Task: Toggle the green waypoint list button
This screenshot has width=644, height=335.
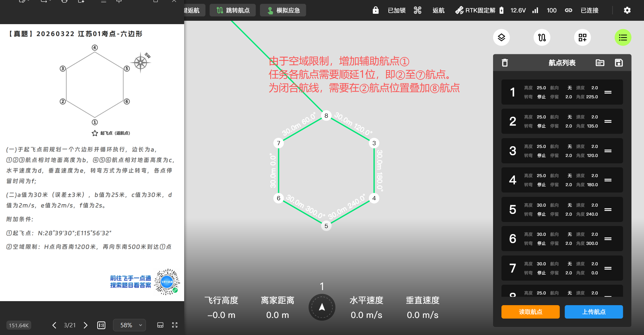Action: pos(623,38)
